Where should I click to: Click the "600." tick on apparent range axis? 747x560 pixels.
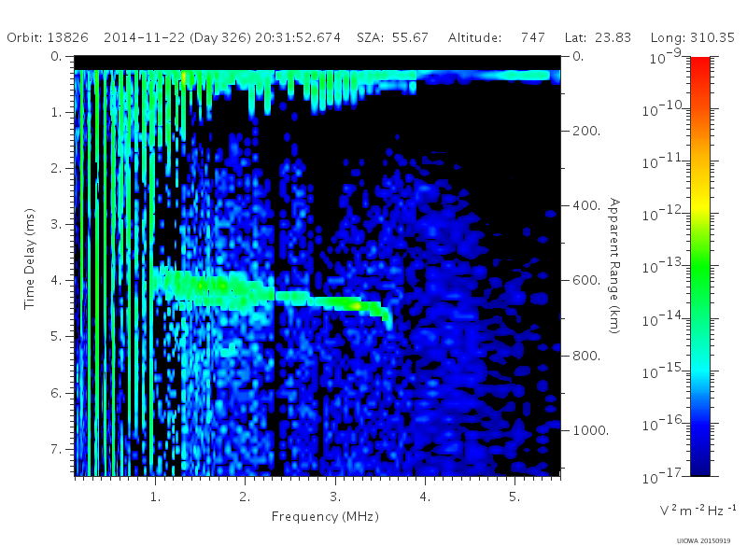[586, 281]
